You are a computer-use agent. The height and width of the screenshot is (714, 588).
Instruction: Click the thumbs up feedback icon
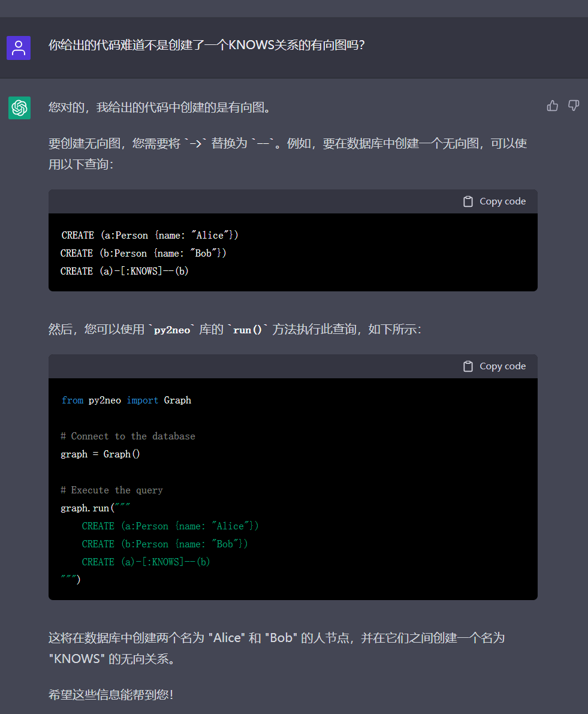tap(552, 106)
